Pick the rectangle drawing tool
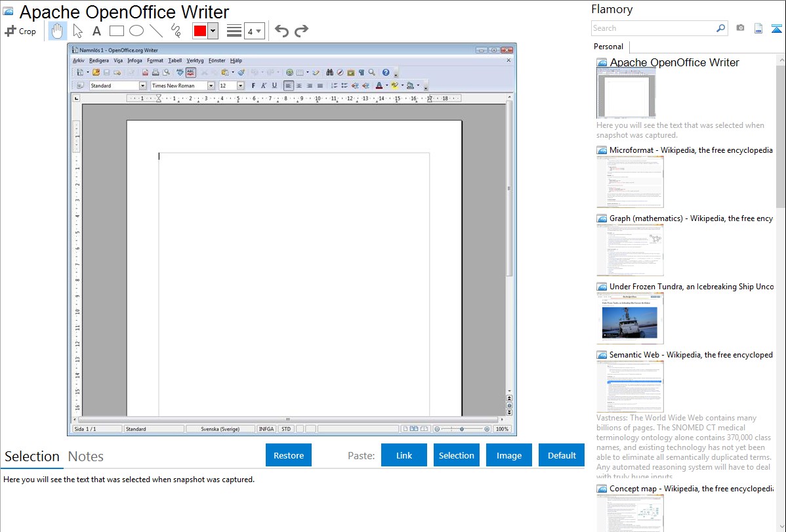This screenshot has height=532, width=786. (x=116, y=31)
